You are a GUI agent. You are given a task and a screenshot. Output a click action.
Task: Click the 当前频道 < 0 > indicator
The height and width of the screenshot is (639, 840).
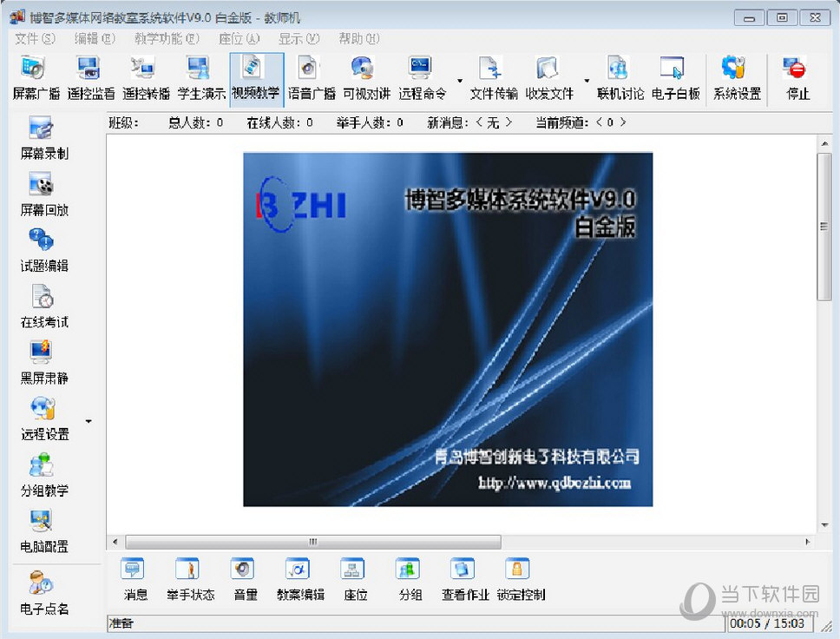pos(581,122)
